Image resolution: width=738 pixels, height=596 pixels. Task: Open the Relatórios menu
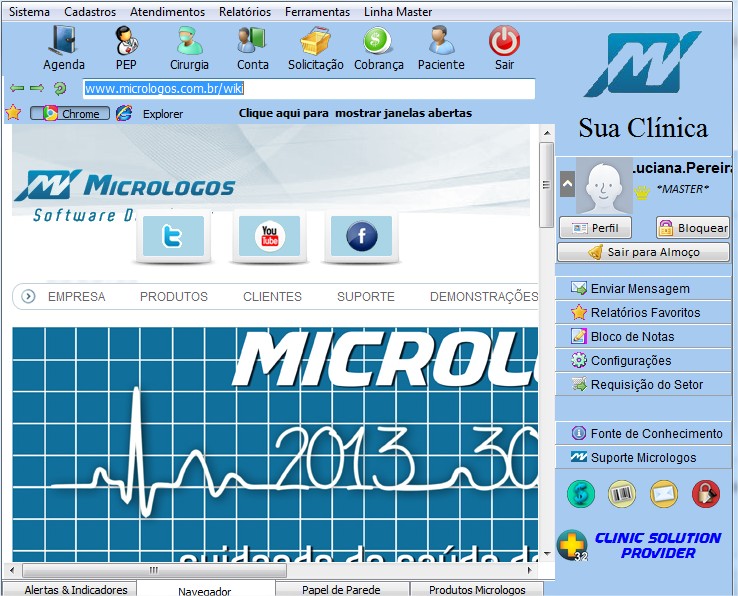[245, 12]
